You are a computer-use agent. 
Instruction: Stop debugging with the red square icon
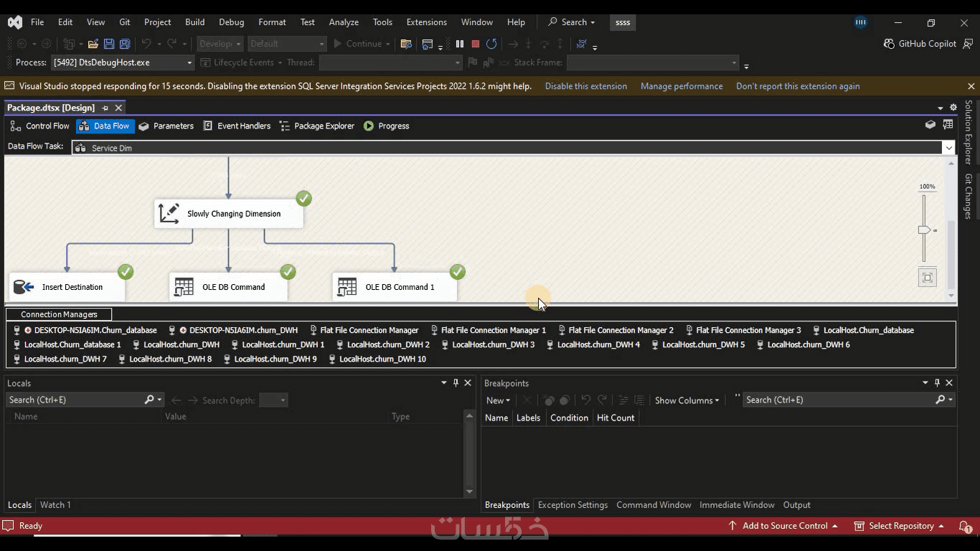(475, 44)
